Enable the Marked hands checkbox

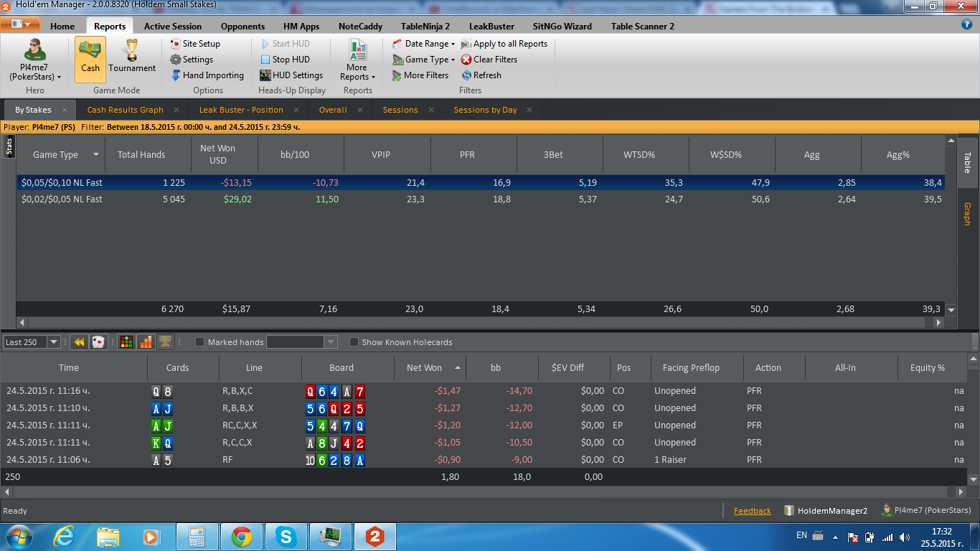200,342
